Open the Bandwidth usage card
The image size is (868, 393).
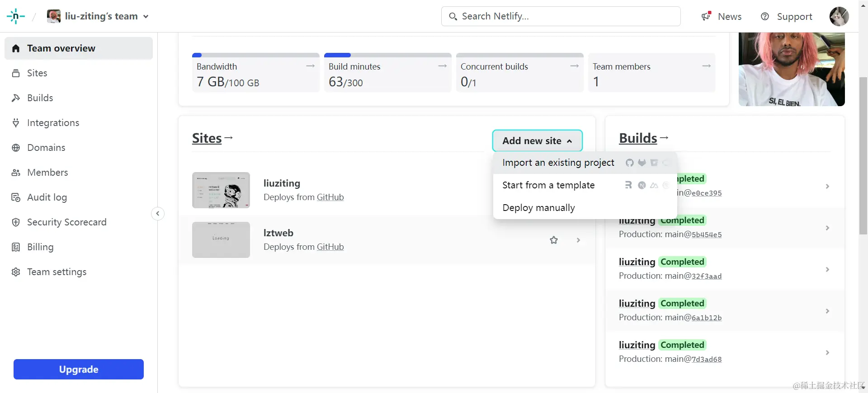pyautogui.click(x=256, y=73)
